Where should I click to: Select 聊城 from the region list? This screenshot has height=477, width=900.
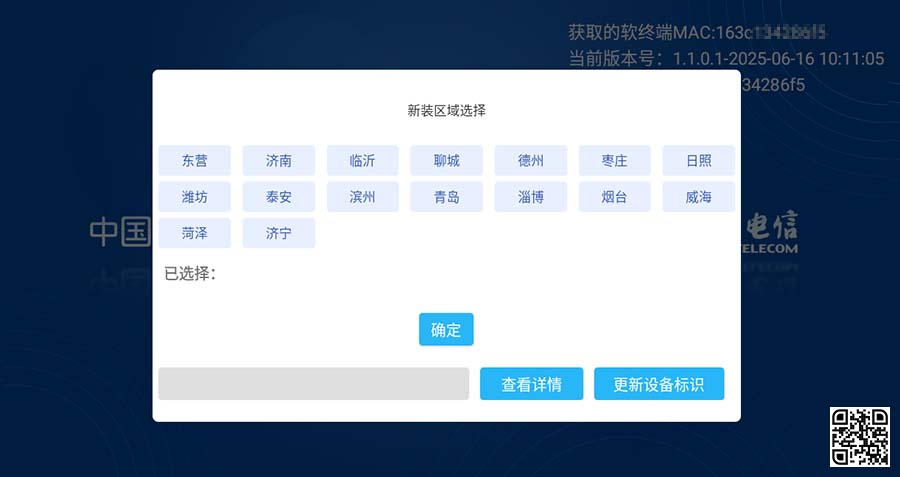(447, 160)
